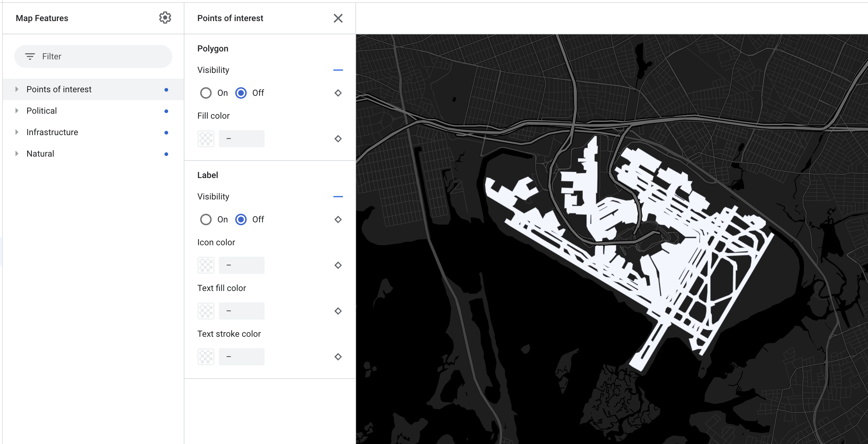Click the filter lines icon
The width and height of the screenshot is (868, 444).
click(30, 56)
